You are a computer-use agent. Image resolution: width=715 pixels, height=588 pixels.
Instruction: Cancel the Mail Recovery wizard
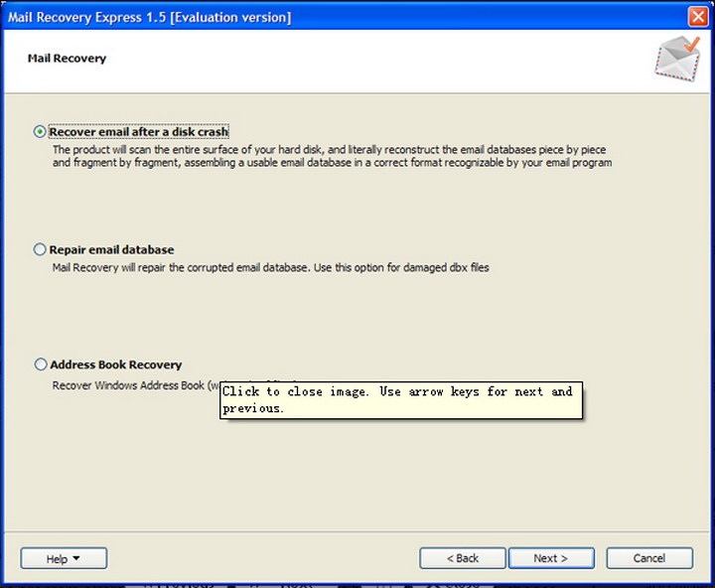(649, 558)
